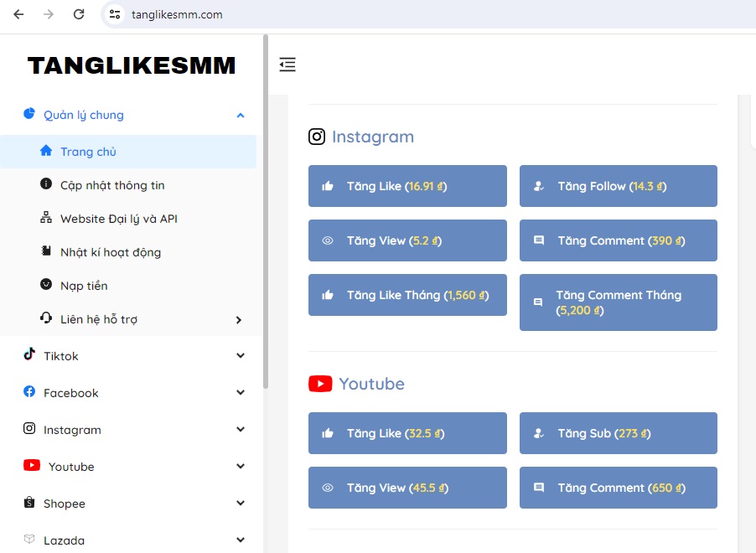Screen dimensions: 756x553
Task: Click the browser forward arrow
Action: (49, 14)
